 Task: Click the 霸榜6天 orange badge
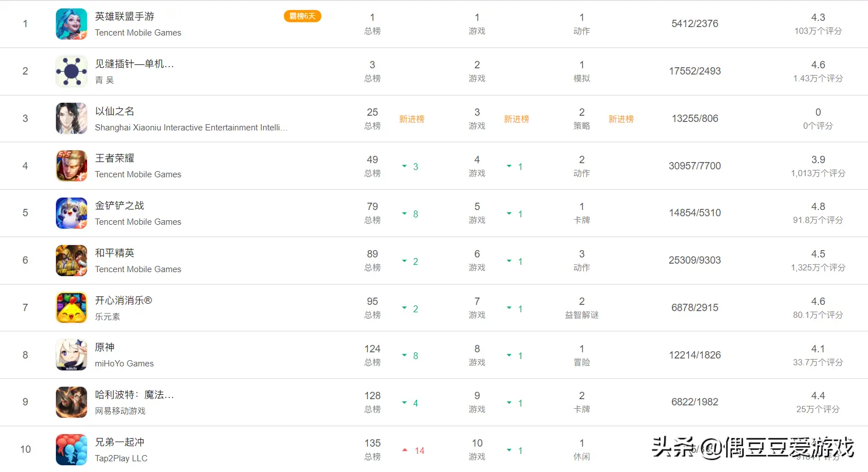302,16
